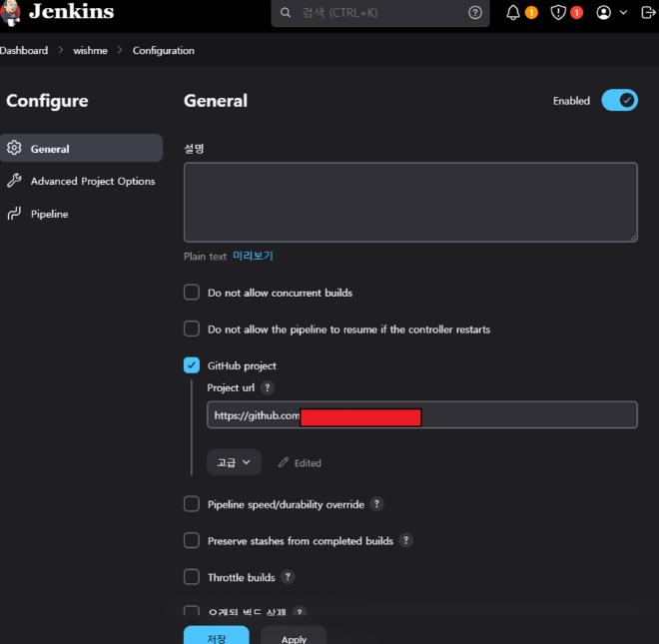Open the user menu chevron
Image resolution: width=659 pixels, height=644 pixels.
[624, 13]
